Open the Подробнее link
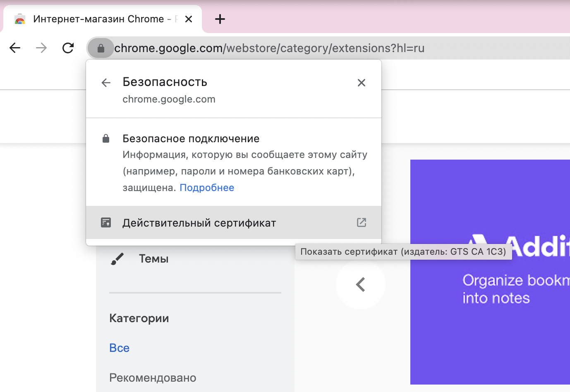The image size is (570, 392). pyautogui.click(x=207, y=187)
